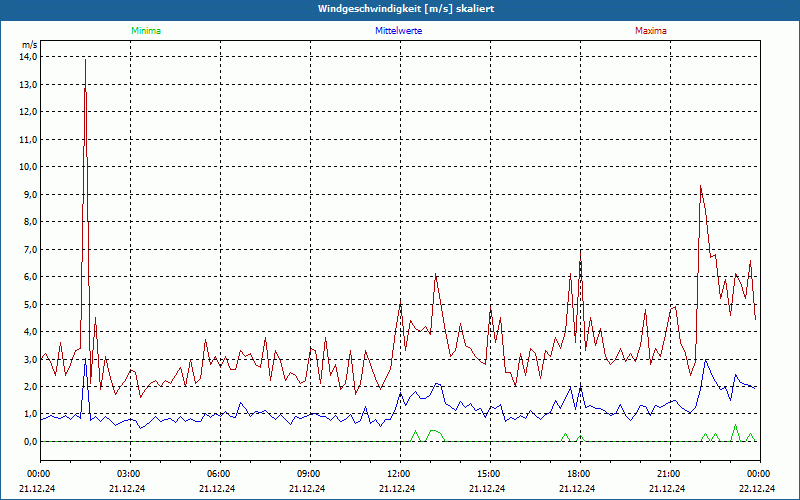Click the 18:00 time axis label
The image size is (800, 500).
[x=580, y=474]
